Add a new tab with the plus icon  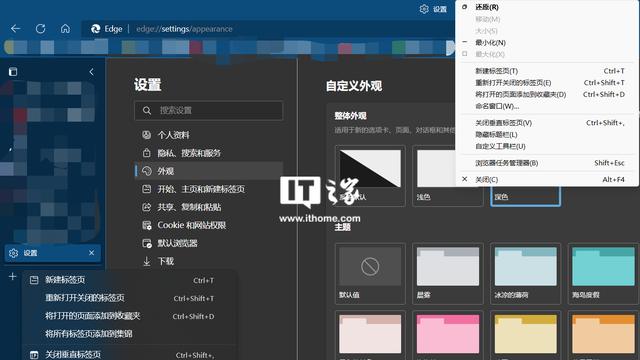(12, 276)
